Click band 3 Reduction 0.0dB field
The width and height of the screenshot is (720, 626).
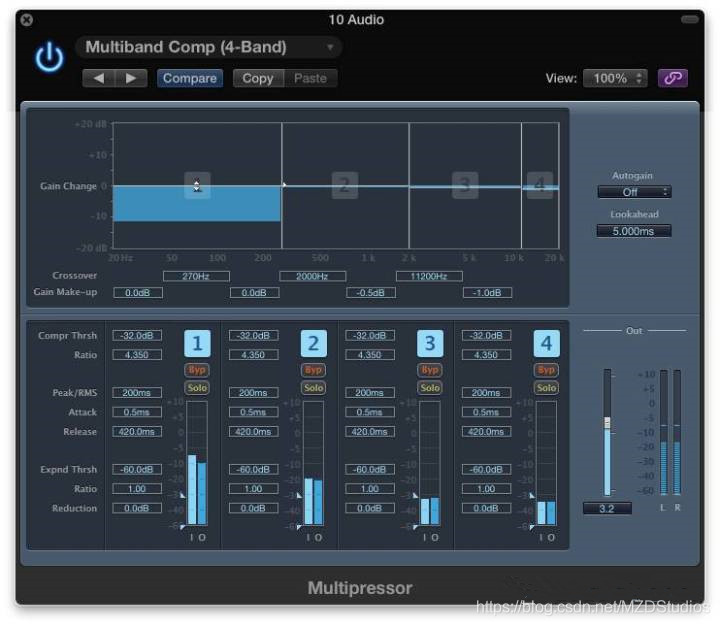(370, 508)
